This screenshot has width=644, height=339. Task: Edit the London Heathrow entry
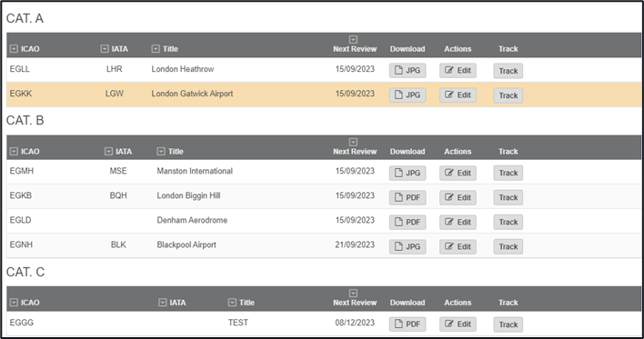point(458,71)
